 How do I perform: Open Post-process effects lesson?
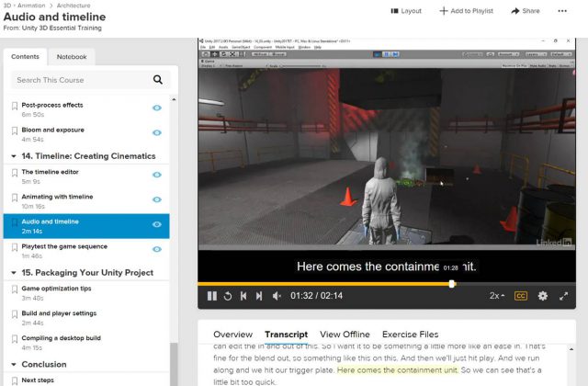[52, 105]
